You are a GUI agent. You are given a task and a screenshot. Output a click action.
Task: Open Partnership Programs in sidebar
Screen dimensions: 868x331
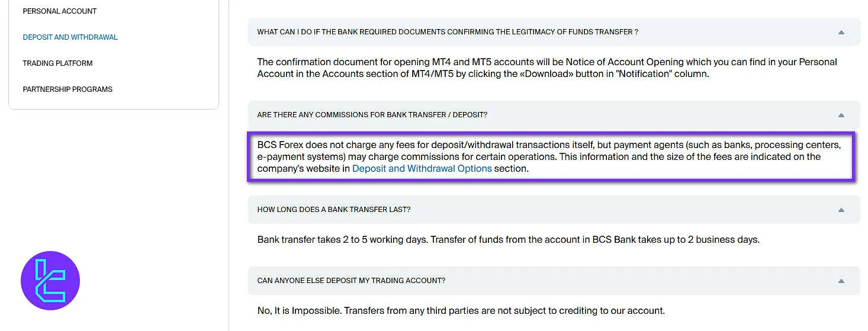(67, 89)
